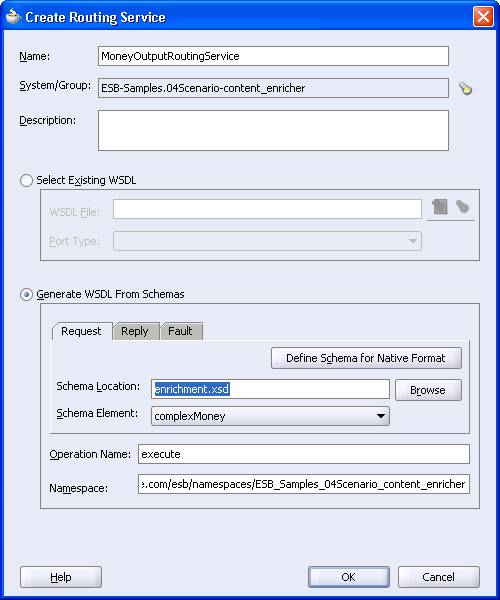Click the Name label
The image size is (500, 600).
pos(34,56)
